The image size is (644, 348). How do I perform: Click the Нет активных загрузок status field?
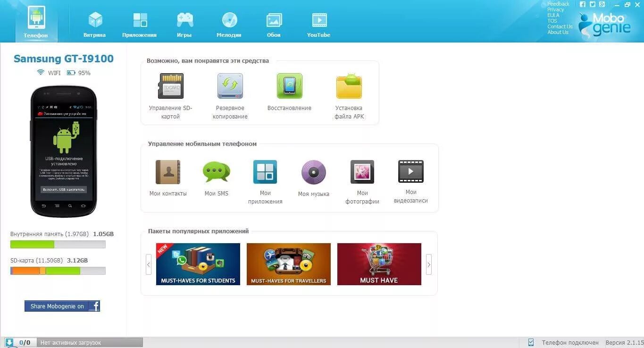pyautogui.click(x=90, y=342)
